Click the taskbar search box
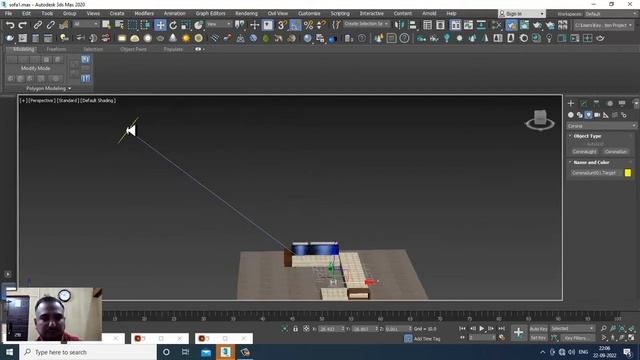This screenshot has height=360, width=640. (88, 352)
